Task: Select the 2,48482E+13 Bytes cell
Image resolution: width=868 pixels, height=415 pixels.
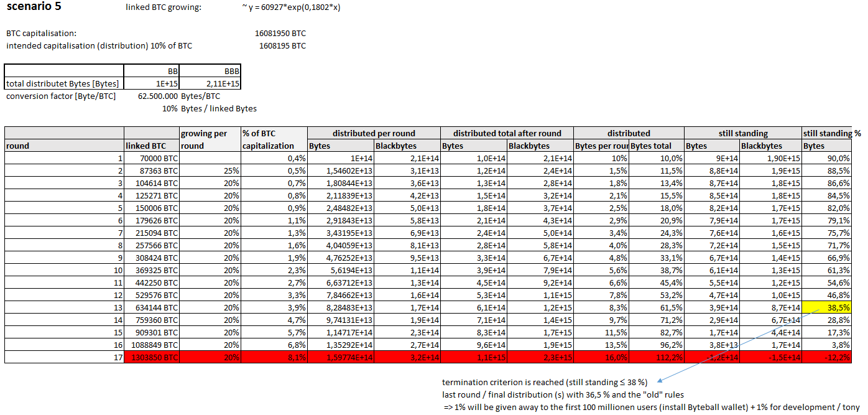Action: point(341,208)
